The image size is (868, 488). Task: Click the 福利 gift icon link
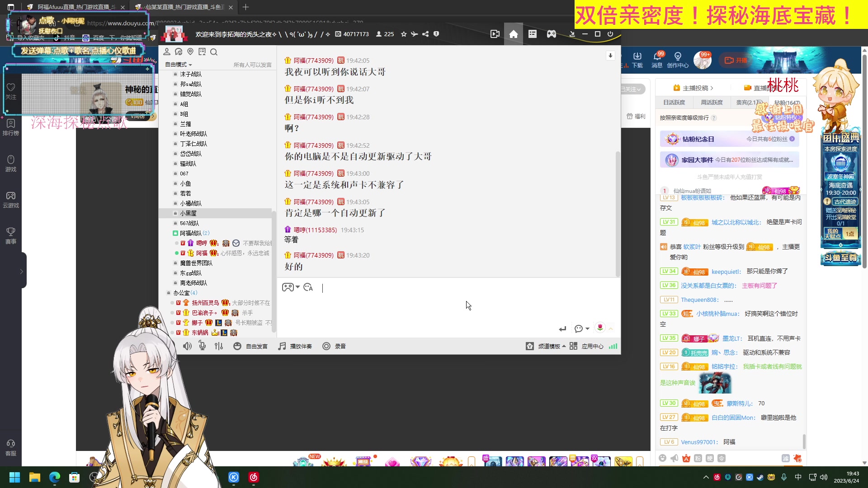(636, 117)
